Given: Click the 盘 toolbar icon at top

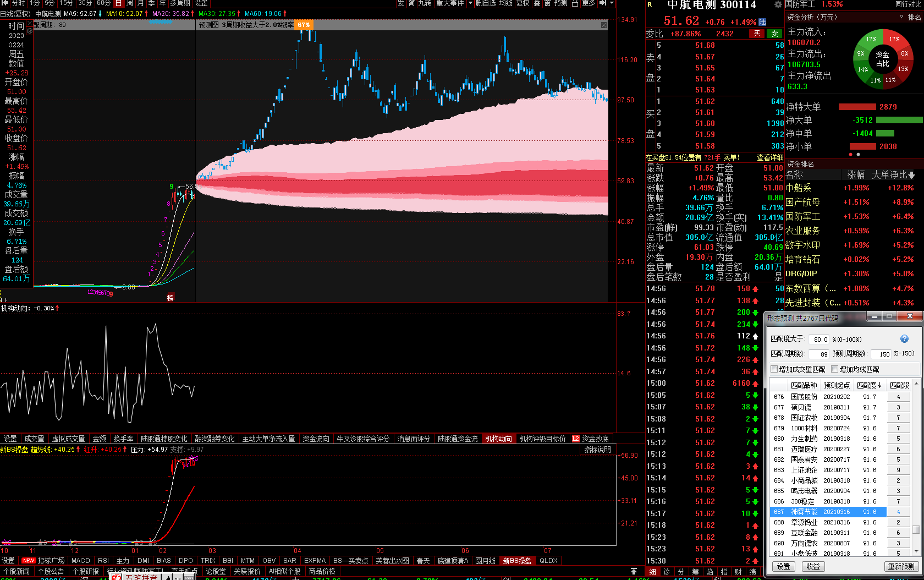Looking at the screenshot, I should [x=537, y=3].
